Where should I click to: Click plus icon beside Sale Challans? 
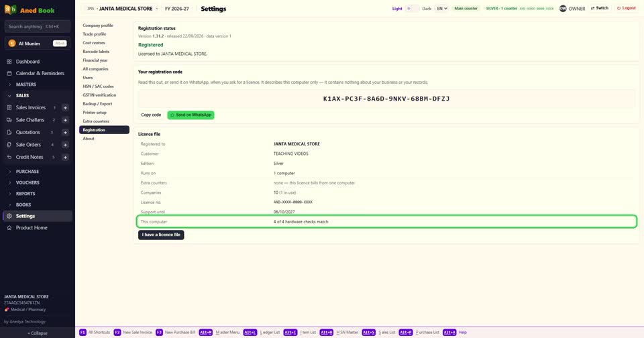coord(65,120)
